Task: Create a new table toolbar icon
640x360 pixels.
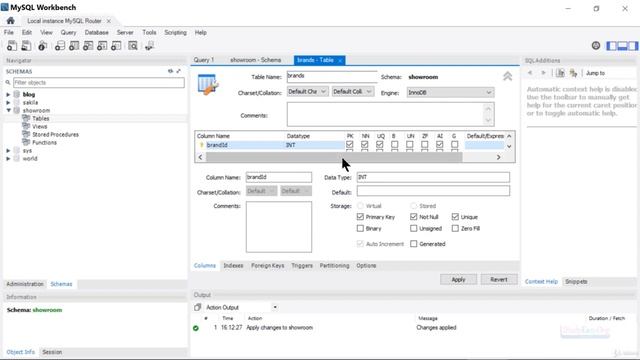Action: pos(74,46)
